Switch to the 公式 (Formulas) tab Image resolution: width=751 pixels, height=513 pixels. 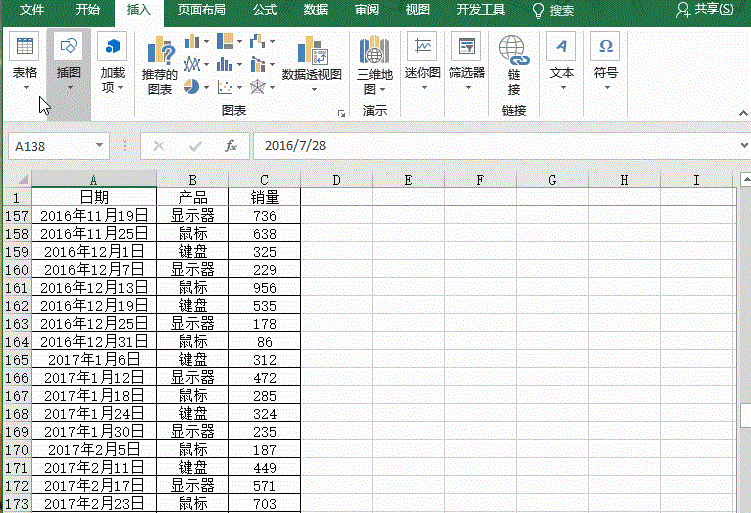264,10
